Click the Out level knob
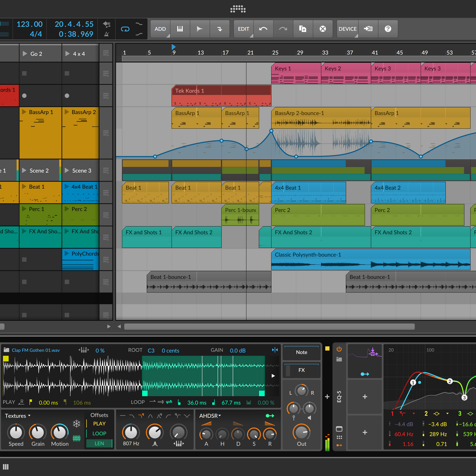The width and height of the screenshot is (476, 476). pos(301,432)
